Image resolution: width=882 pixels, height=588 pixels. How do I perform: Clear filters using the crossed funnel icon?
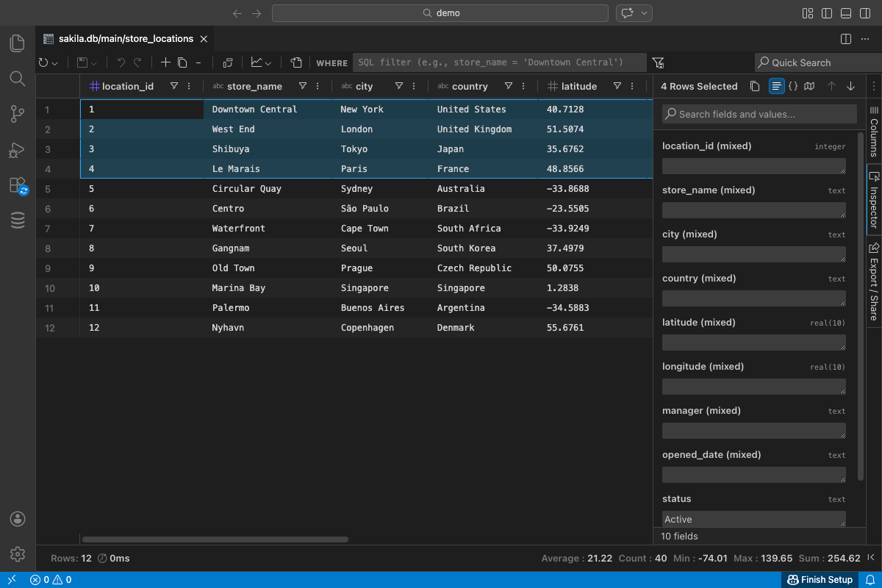point(658,62)
